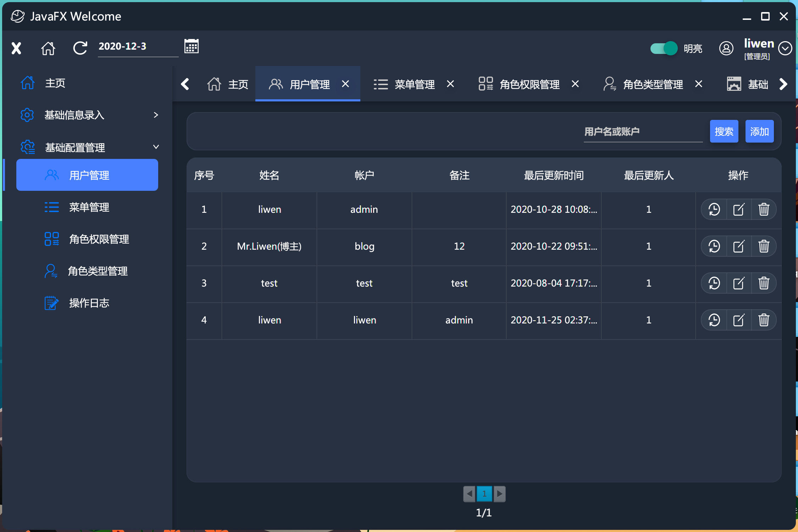This screenshot has width=798, height=532.
Task: Click the X logo icon at top left
Action: pos(16,48)
